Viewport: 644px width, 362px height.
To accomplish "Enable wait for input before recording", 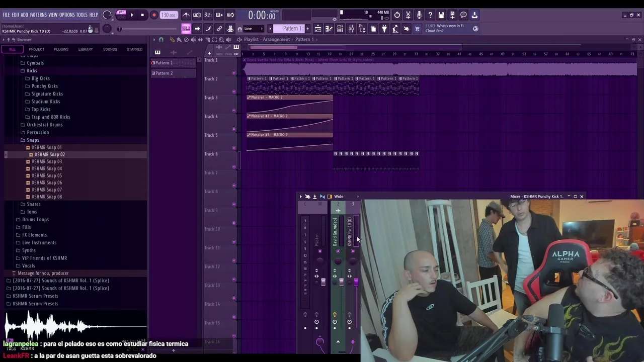I will pos(197,15).
